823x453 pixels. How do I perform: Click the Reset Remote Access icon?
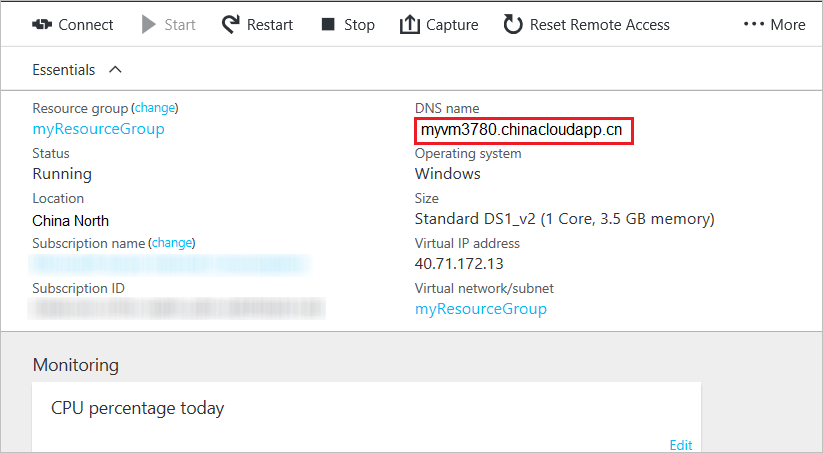pos(513,24)
